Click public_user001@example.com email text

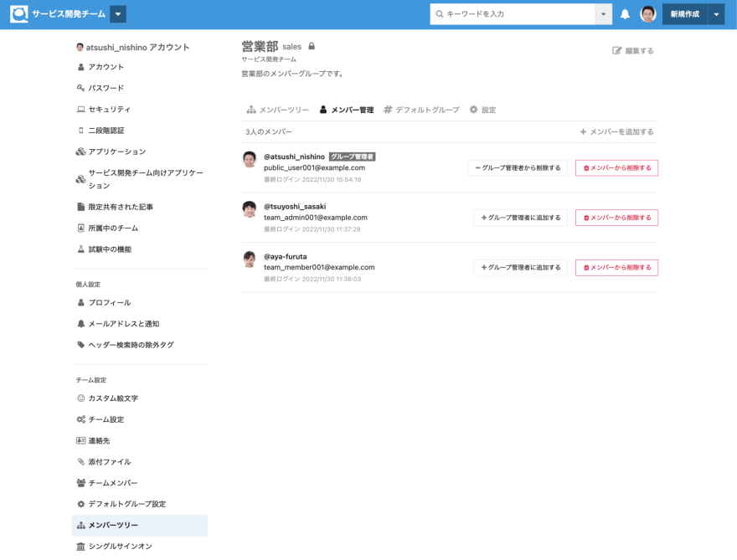click(x=314, y=167)
